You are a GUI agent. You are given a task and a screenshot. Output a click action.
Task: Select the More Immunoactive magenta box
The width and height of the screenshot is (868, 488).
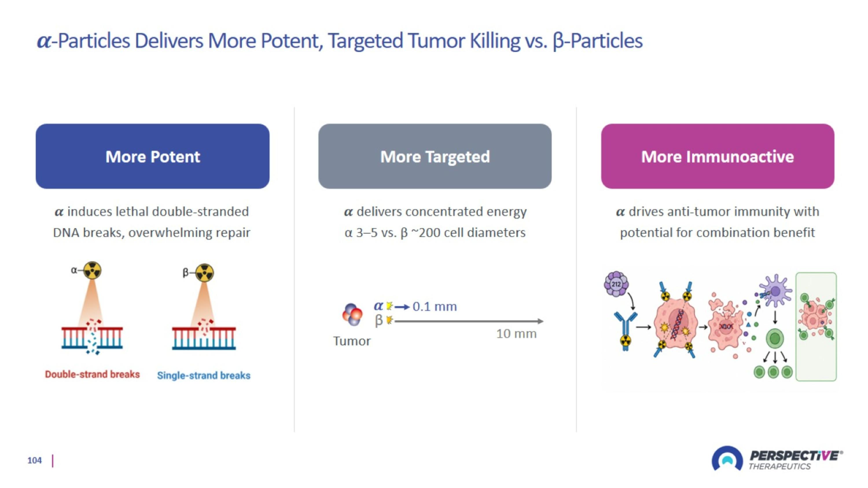coord(718,156)
